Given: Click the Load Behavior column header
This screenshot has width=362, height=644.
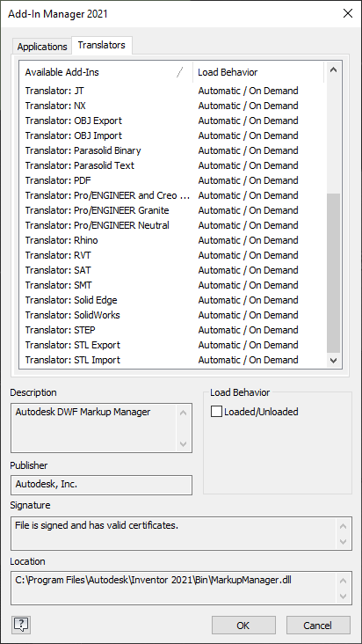Looking at the screenshot, I should 258,72.
